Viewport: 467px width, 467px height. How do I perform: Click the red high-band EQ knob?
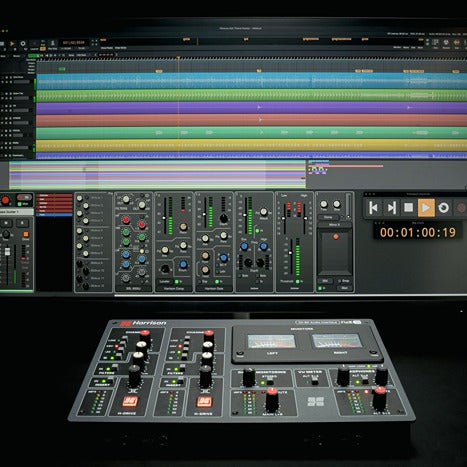126,220
